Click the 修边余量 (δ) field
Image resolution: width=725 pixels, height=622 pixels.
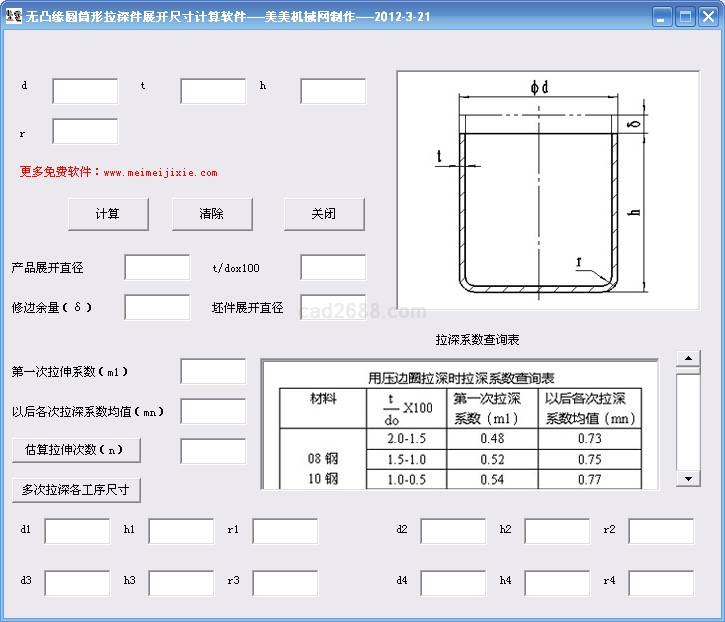pos(157,307)
